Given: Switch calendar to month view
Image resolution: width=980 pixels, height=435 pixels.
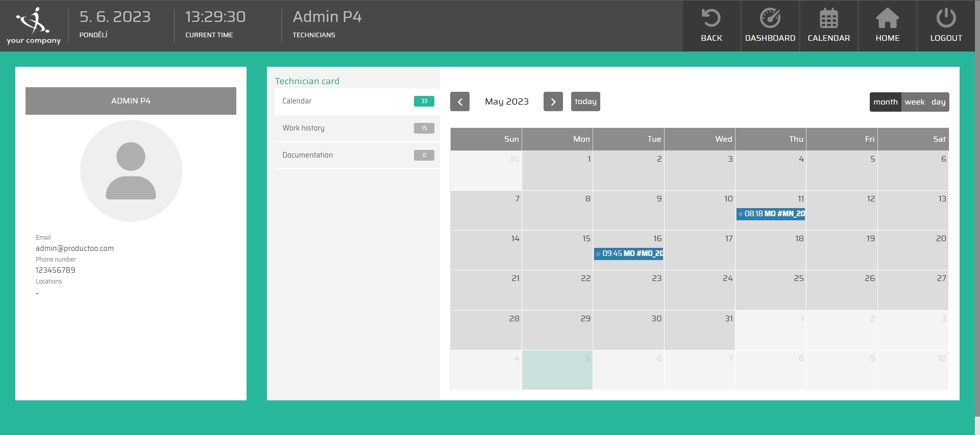Looking at the screenshot, I should 885,102.
